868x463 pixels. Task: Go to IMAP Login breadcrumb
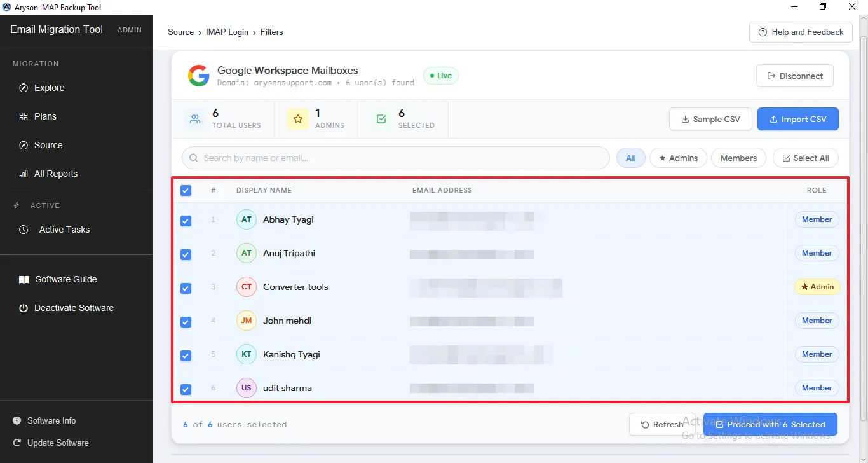click(227, 32)
